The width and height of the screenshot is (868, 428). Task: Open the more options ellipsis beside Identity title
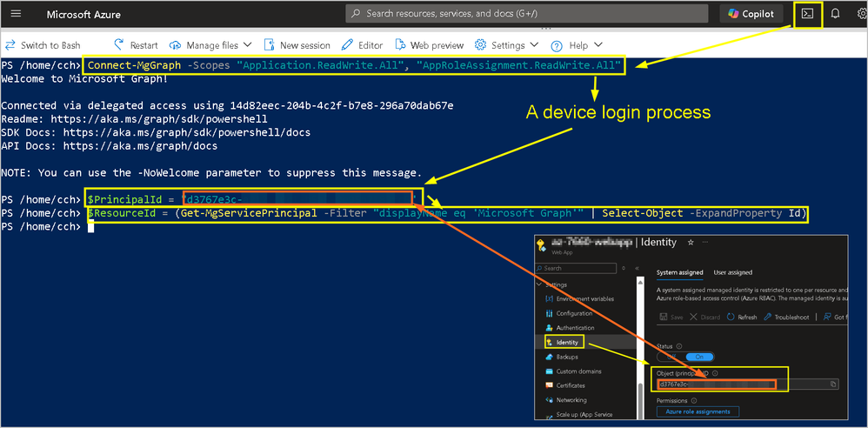(x=705, y=243)
